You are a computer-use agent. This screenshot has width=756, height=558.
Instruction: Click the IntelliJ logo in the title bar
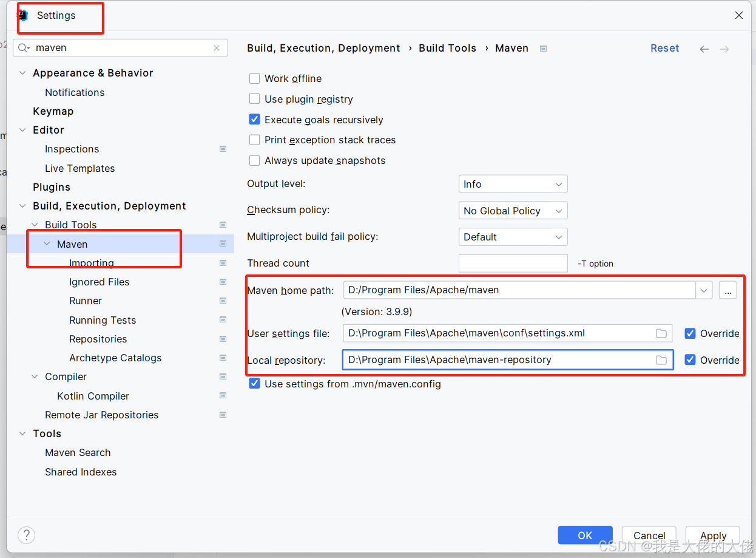(23, 15)
